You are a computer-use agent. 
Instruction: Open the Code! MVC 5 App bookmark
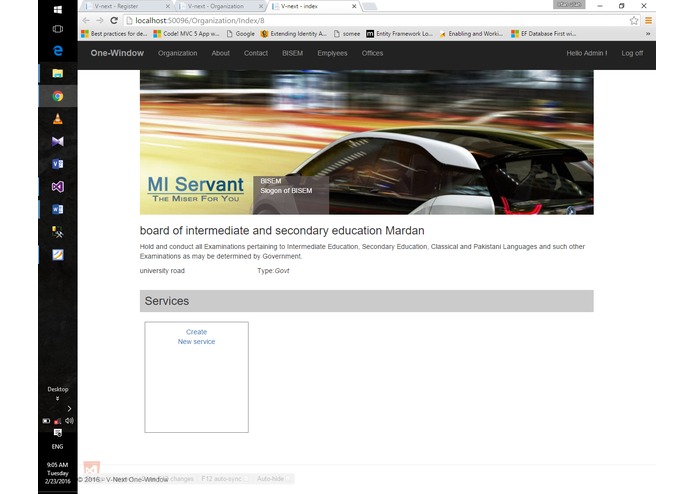[187, 34]
